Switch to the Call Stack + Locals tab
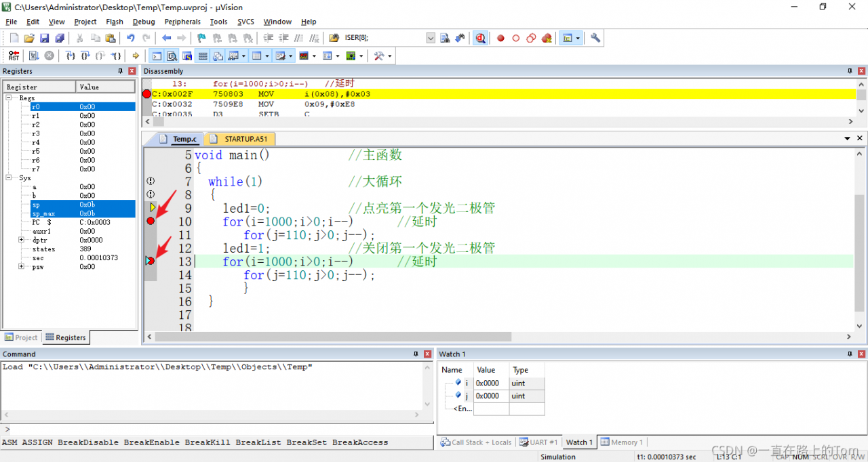 (x=476, y=442)
